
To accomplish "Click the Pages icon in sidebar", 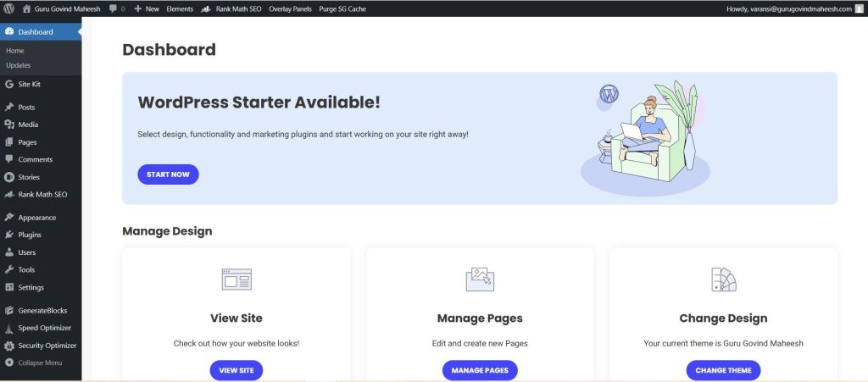I will tap(8, 142).
